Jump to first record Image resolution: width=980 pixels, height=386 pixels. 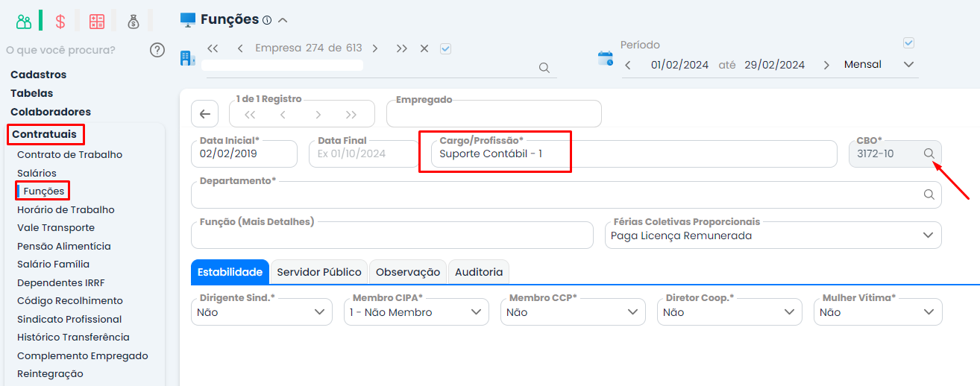pos(250,115)
